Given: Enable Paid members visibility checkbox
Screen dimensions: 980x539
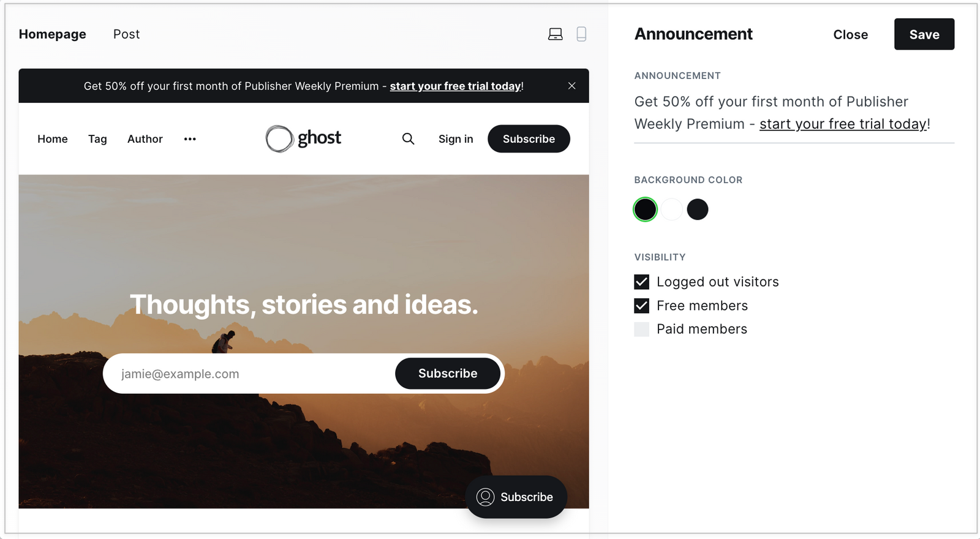Looking at the screenshot, I should click(x=641, y=329).
